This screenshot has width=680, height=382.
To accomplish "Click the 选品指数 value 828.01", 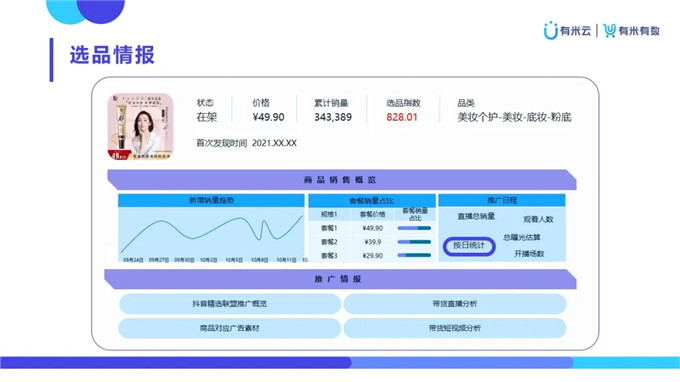I will 402,117.
